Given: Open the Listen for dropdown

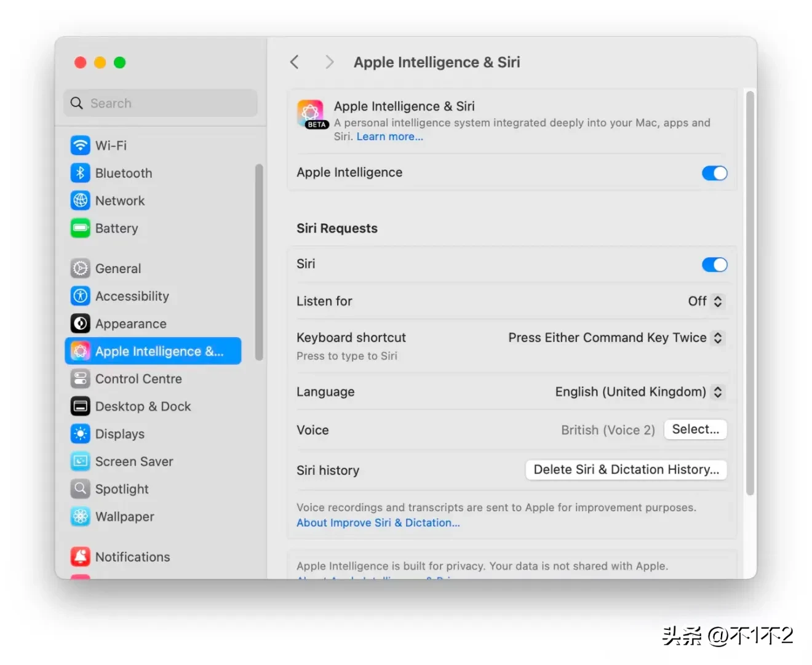Looking at the screenshot, I should click(x=706, y=301).
